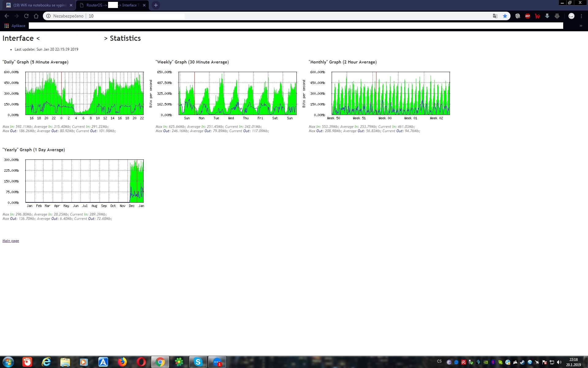Follow the Main page link
The image size is (588, 368).
(11, 241)
